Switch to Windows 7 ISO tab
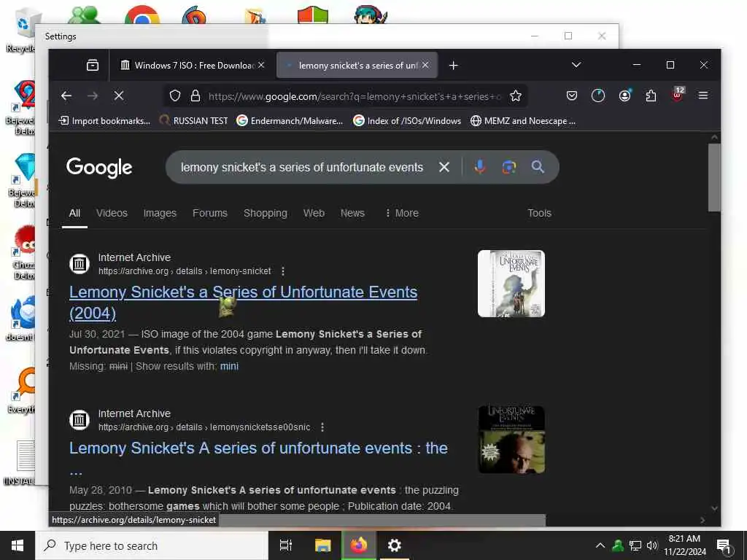The image size is (747, 560). click(x=193, y=65)
